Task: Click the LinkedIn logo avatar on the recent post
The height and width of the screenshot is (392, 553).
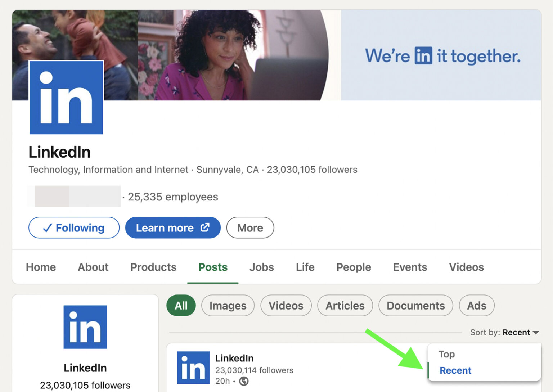Action: [193, 367]
